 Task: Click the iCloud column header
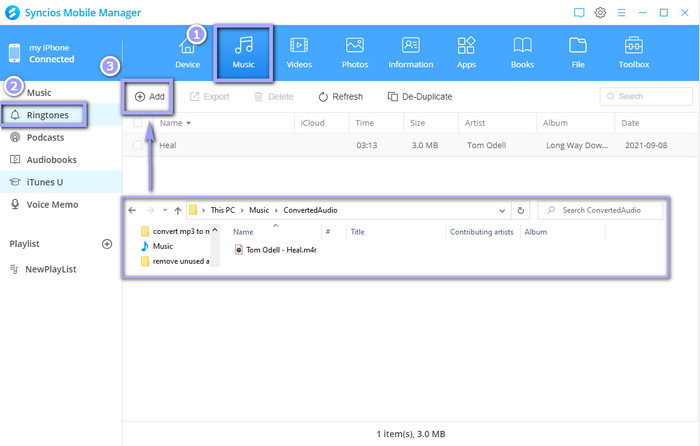click(x=312, y=123)
